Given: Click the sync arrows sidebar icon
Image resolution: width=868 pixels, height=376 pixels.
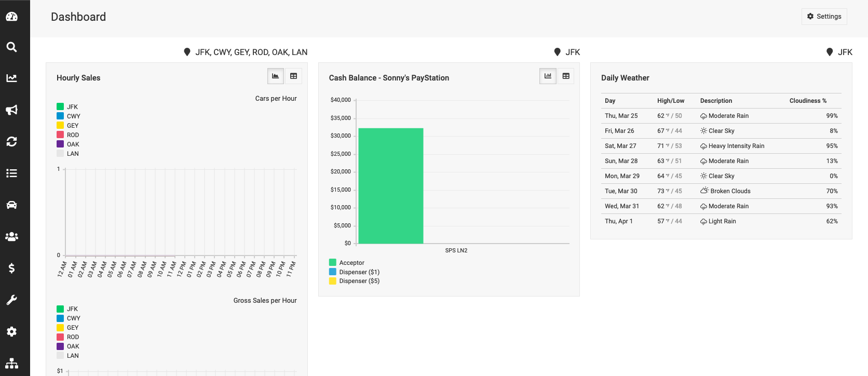Looking at the screenshot, I should (12, 141).
